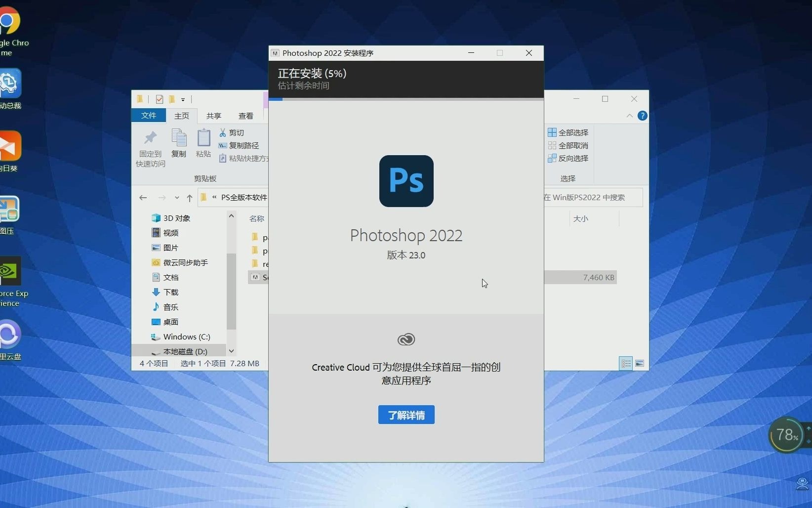Switch to details view icon
812x508 pixels.
pos(626,363)
